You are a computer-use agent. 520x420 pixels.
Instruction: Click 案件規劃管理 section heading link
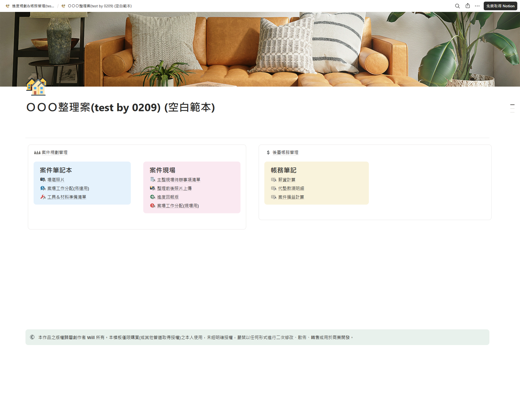click(54, 153)
